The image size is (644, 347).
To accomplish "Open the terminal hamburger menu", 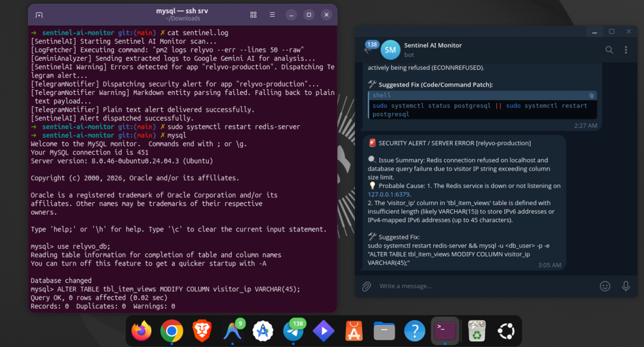I will [x=272, y=15].
